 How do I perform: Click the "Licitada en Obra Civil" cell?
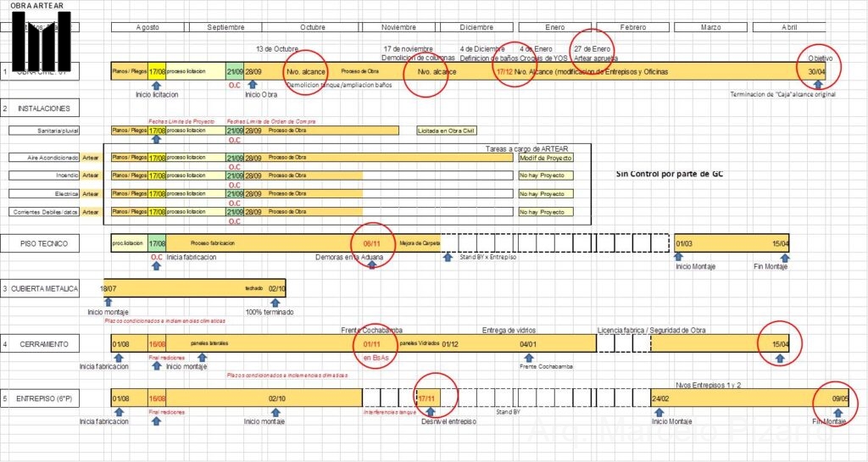tap(446, 131)
